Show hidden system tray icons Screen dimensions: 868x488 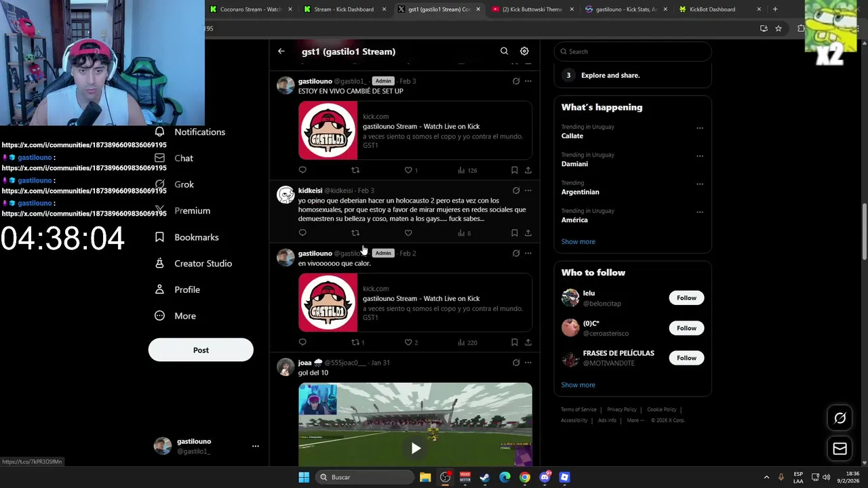pyautogui.click(x=766, y=477)
